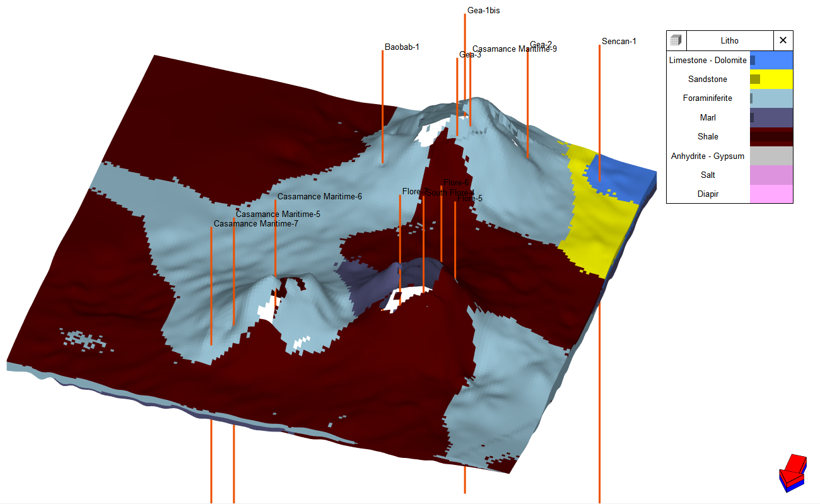
Task: Click the Sandstone legend label
Action: (x=707, y=79)
